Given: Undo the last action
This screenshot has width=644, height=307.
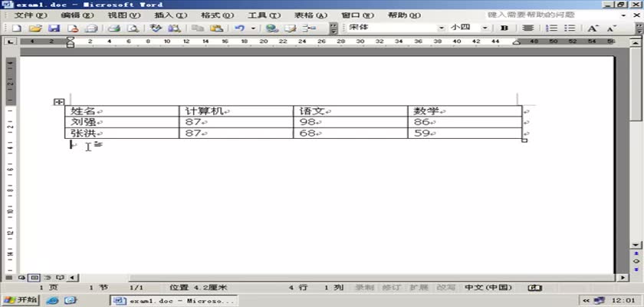Looking at the screenshot, I should (x=239, y=28).
